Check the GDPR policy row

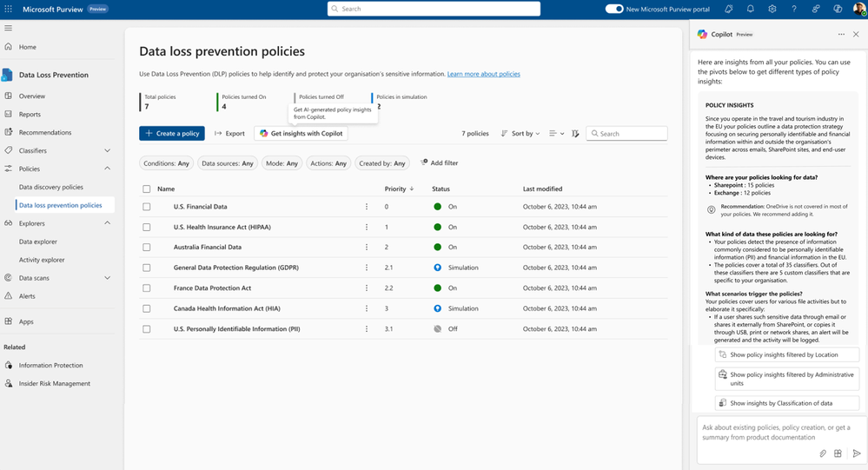(x=147, y=268)
